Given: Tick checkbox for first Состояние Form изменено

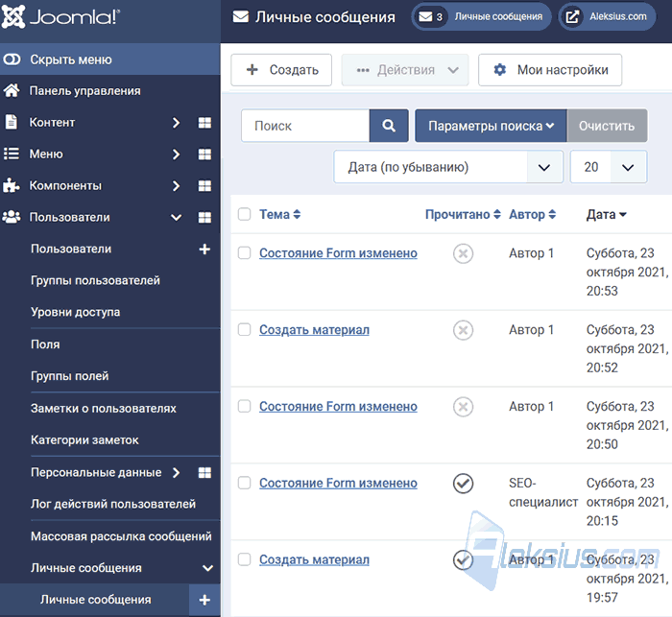Looking at the screenshot, I should pos(244,252).
